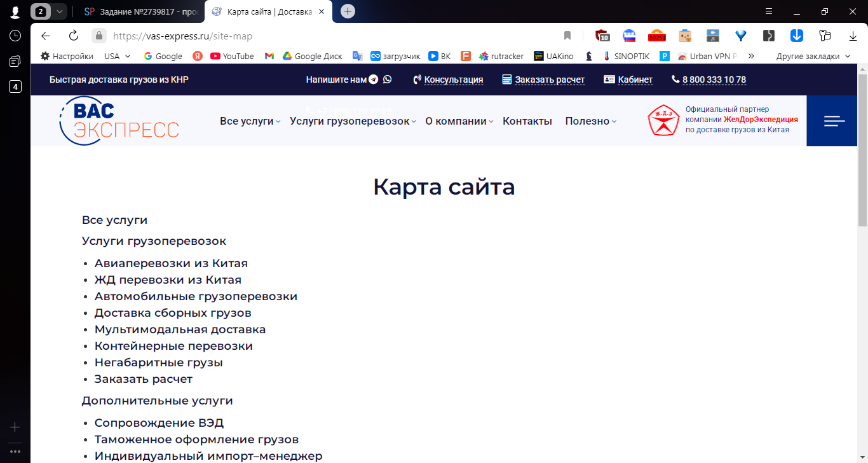This screenshot has height=463, width=868.
Task: Open Google Translate bookmark icon
Action: coord(358,56)
